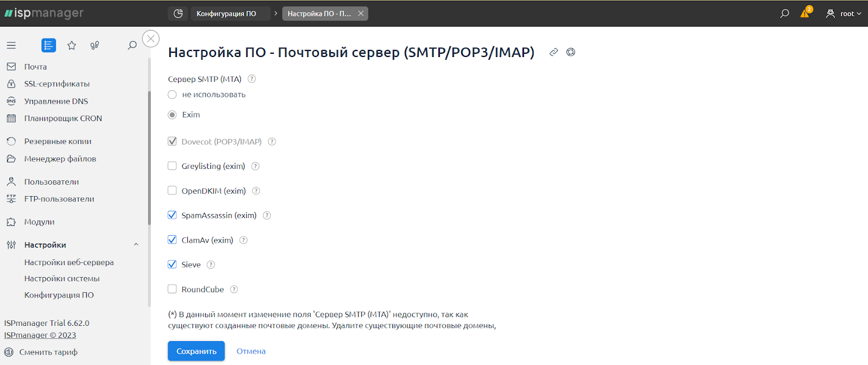Image resolution: width=868 pixels, height=365 pixels.
Task: Toggle the Dovecot (POP3/IMAP) checkbox
Action: click(173, 141)
